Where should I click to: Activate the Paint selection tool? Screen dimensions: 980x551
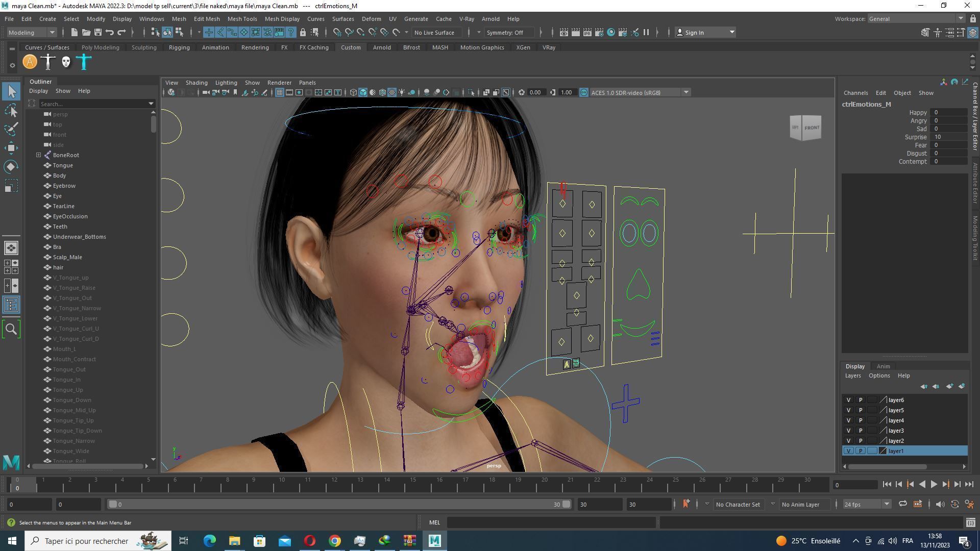11,129
